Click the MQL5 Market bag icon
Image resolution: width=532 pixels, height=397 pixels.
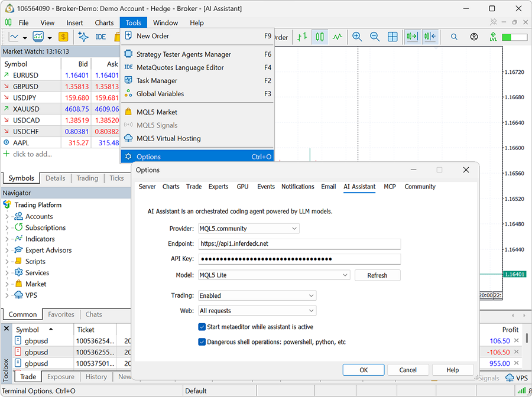pos(128,112)
